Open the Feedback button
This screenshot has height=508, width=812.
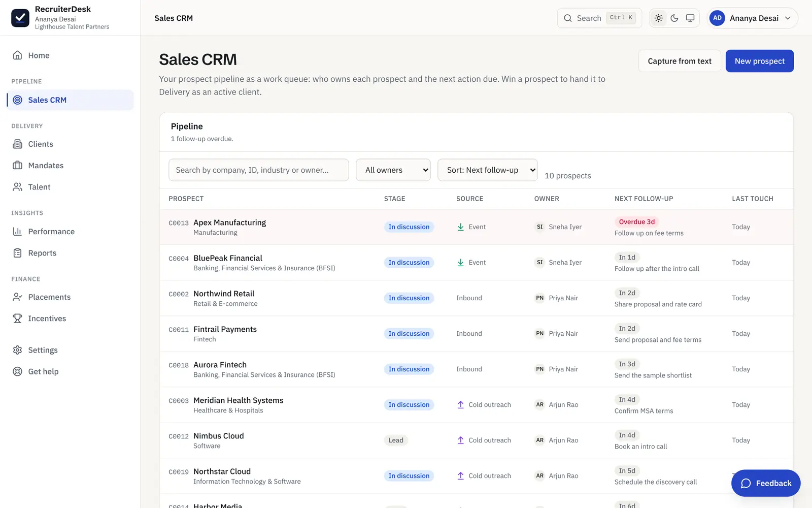point(766,483)
